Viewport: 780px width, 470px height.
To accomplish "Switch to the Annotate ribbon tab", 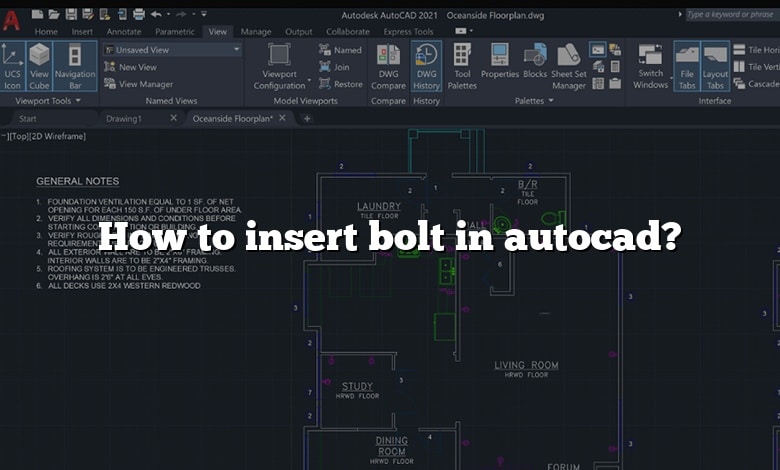I will [124, 32].
